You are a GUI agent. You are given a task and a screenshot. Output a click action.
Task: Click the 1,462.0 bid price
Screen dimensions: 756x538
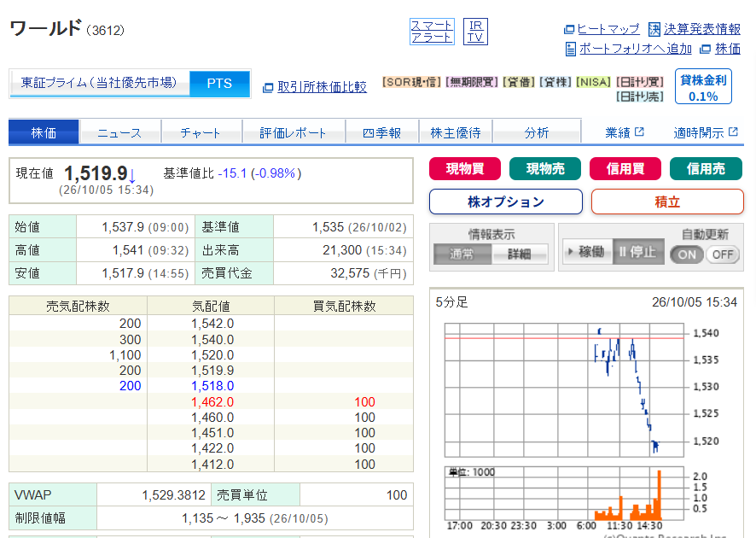212,402
